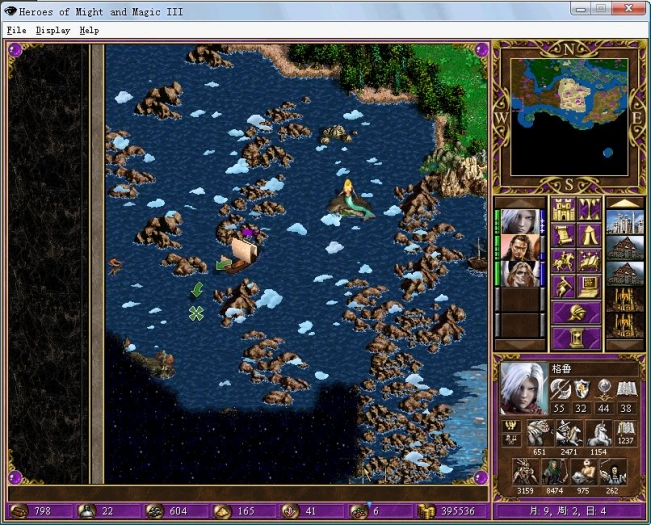Select the army stack numbering 975
This screenshot has width=651, height=525.
[584, 472]
